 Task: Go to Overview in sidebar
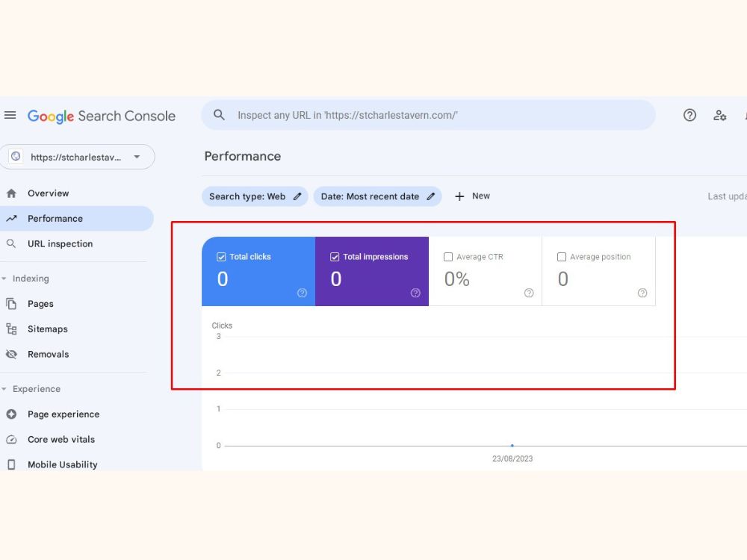[x=48, y=193]
